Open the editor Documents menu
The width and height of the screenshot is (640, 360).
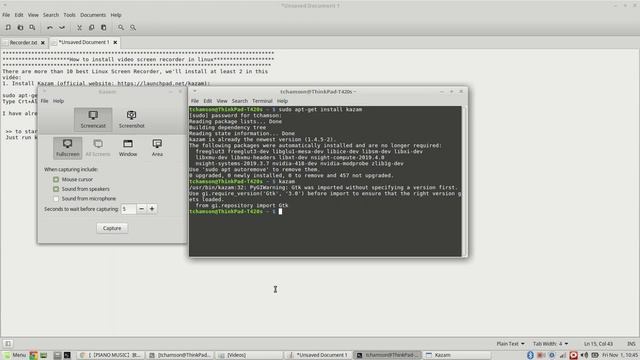93,15
